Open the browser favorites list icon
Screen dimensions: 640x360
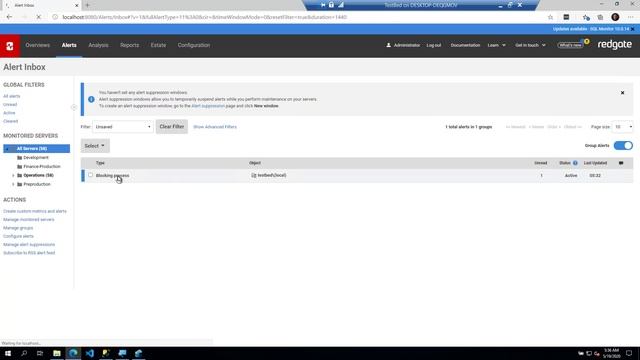click(x=586, y=17)
